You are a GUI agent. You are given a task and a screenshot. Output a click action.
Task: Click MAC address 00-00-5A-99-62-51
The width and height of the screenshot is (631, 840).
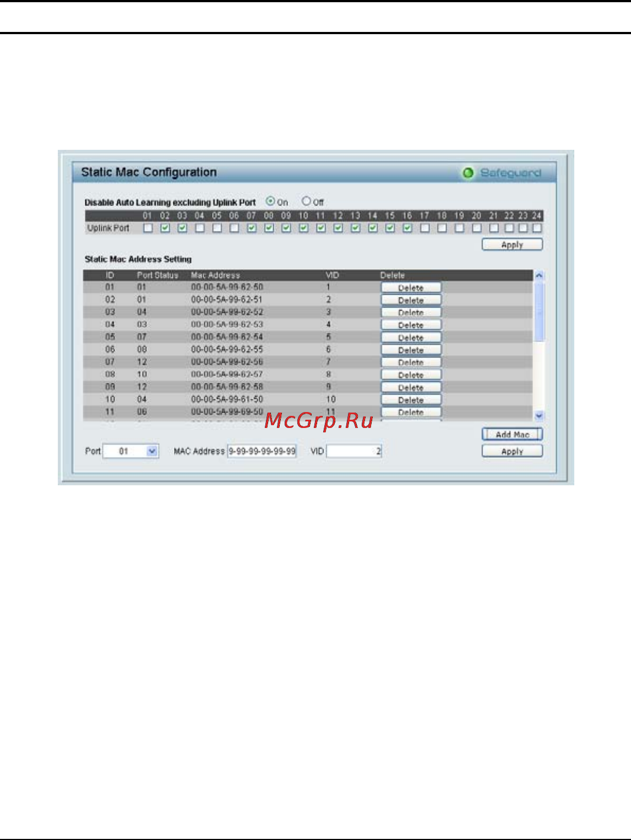point(227,300)
